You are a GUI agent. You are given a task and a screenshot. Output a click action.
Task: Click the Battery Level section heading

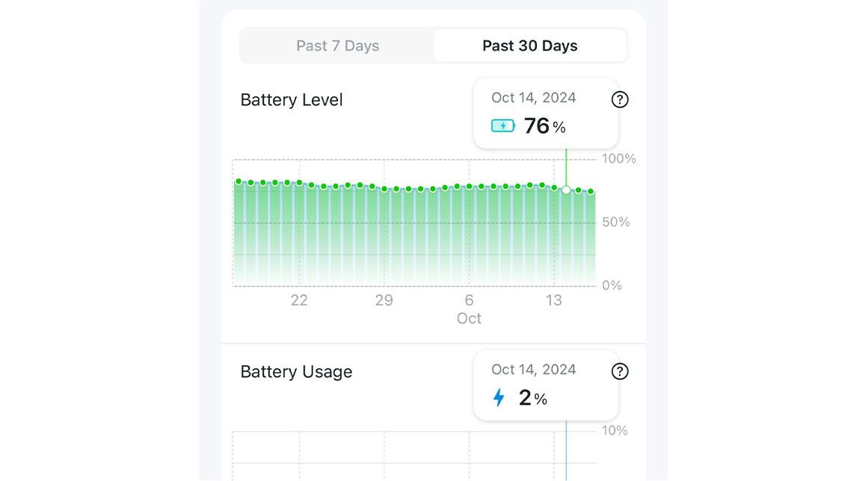pos(292,100)
